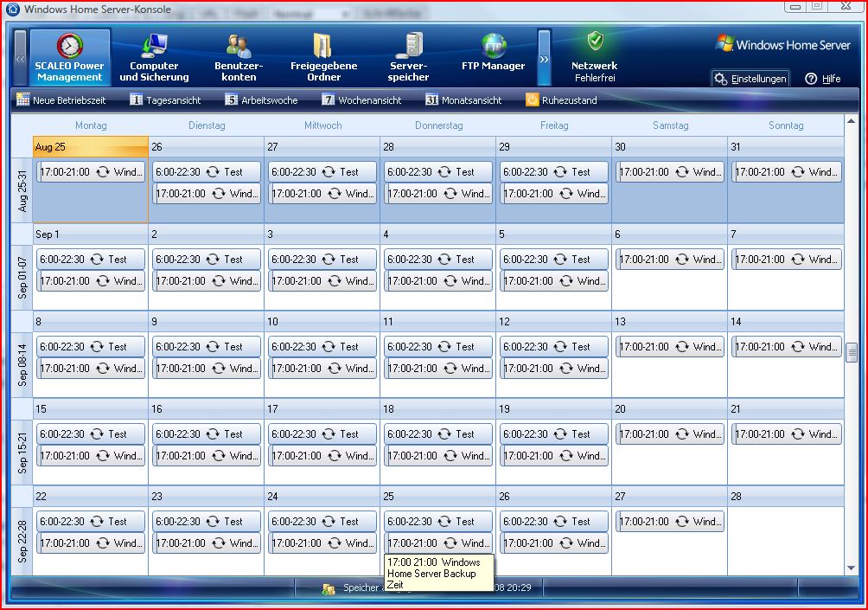Click calendar scrollbar up arrow
The height and width of the screenshot is (610, 868).
click(851, 121)
